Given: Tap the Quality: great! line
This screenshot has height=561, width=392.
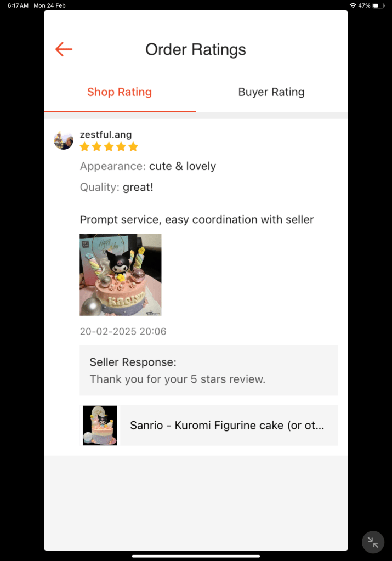Looking at the screenshot, I should point(117,187).
